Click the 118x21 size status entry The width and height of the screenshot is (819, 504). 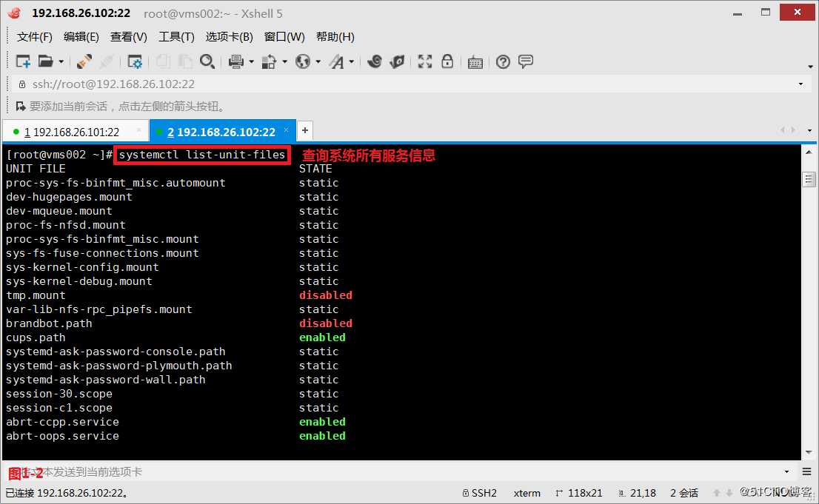579,492
